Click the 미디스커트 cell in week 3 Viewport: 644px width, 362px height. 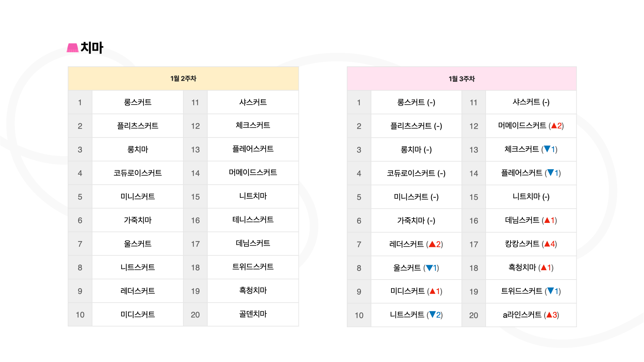(x=416, y=291)
